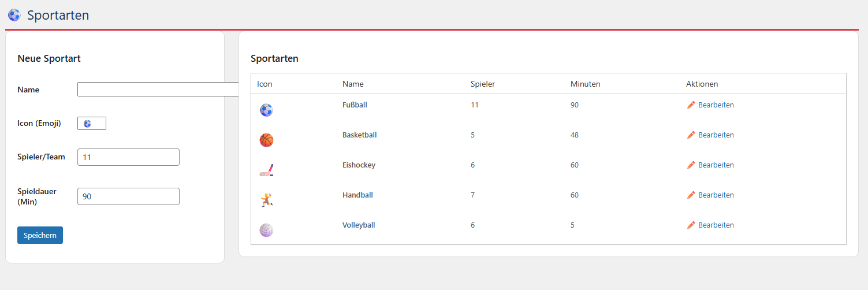Click the Spieler column header
The image size is (868, 290).
pyautogui.click(x=483, y=84)
